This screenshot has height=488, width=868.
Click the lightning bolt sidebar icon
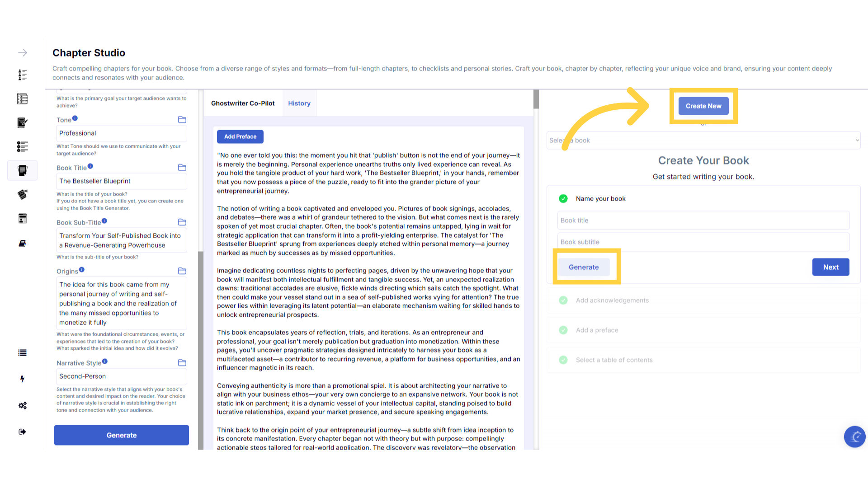pyautogui.click(x=23, y=379)
